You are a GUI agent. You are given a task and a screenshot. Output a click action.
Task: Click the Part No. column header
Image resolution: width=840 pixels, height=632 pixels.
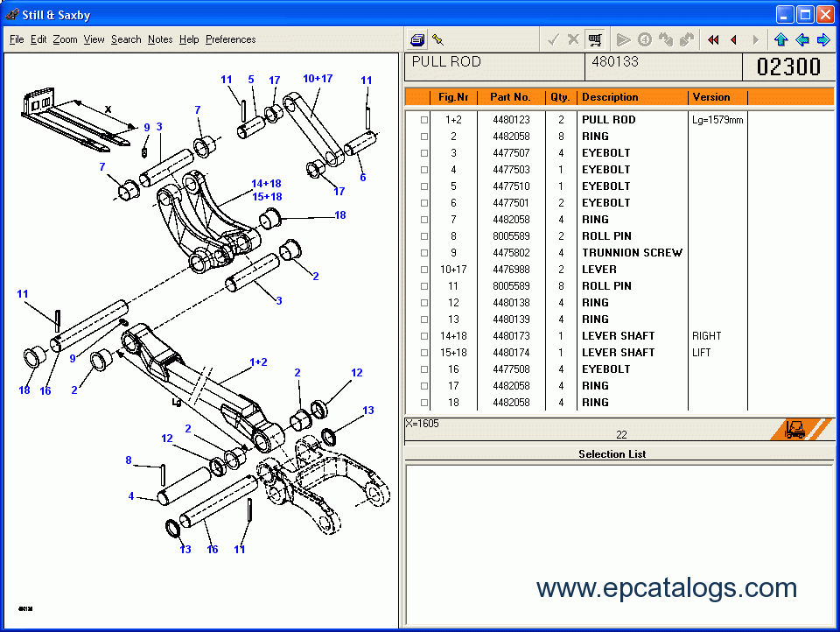click(x=510, y=97)
